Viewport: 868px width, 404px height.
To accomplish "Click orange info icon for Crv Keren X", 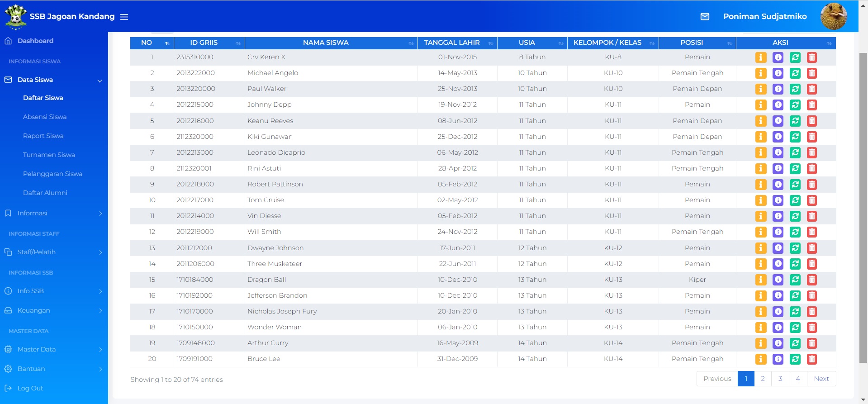I will click(x=761, y=57).
